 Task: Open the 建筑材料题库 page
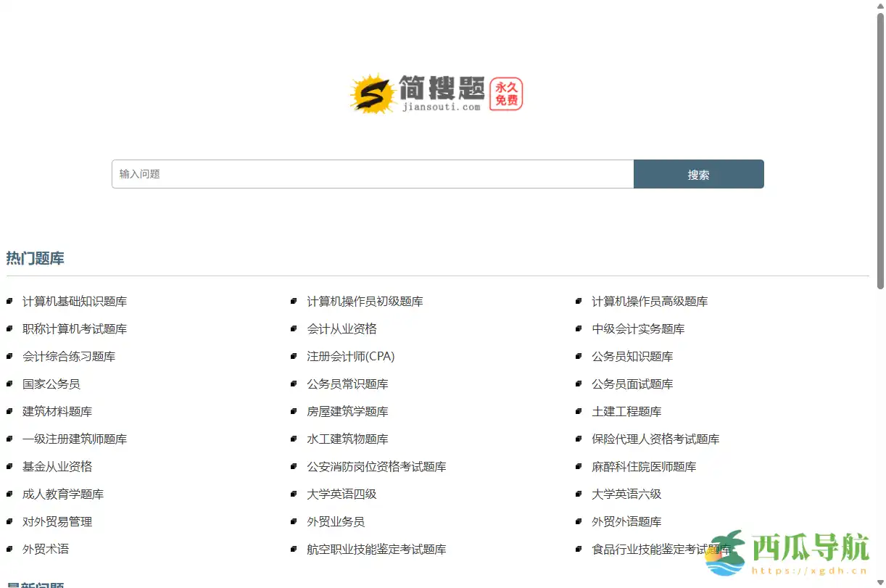(x=57, y=411)
